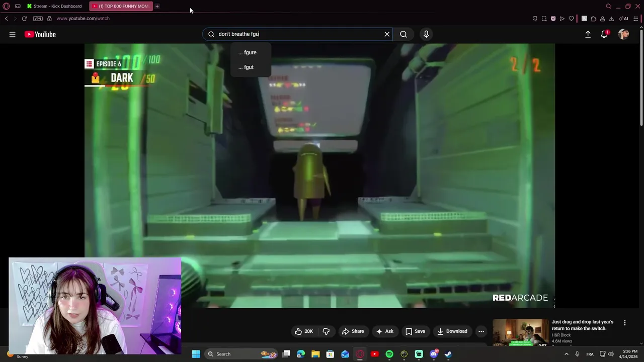Image resolution: width=644 pixels, height=362 pixels.
Task: Open Steam from the taskbar
Action: coord(448,354)
